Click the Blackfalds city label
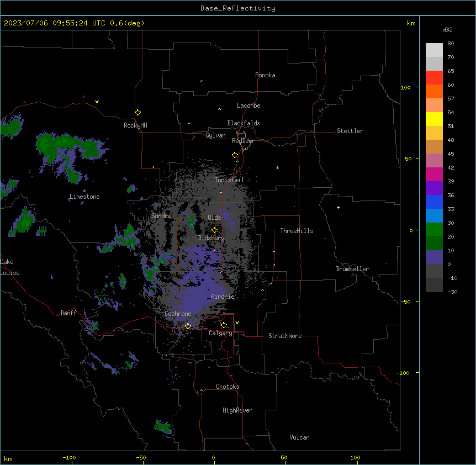 (244, 123)
